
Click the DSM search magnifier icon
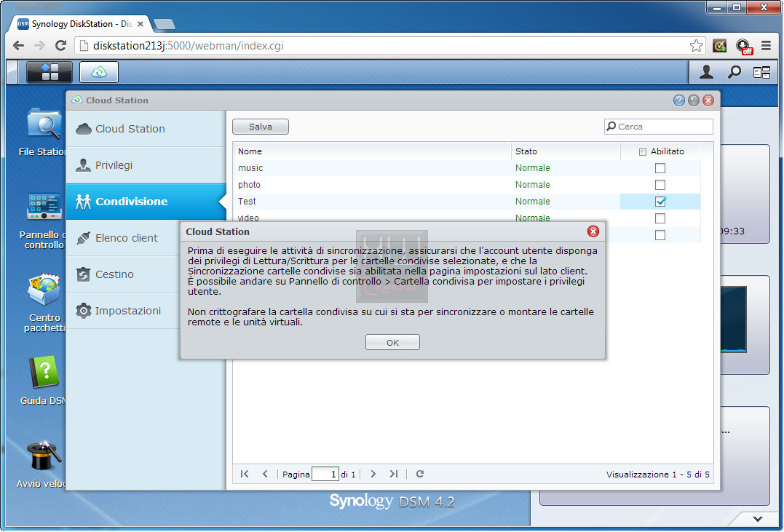click(x=734, y=73)
